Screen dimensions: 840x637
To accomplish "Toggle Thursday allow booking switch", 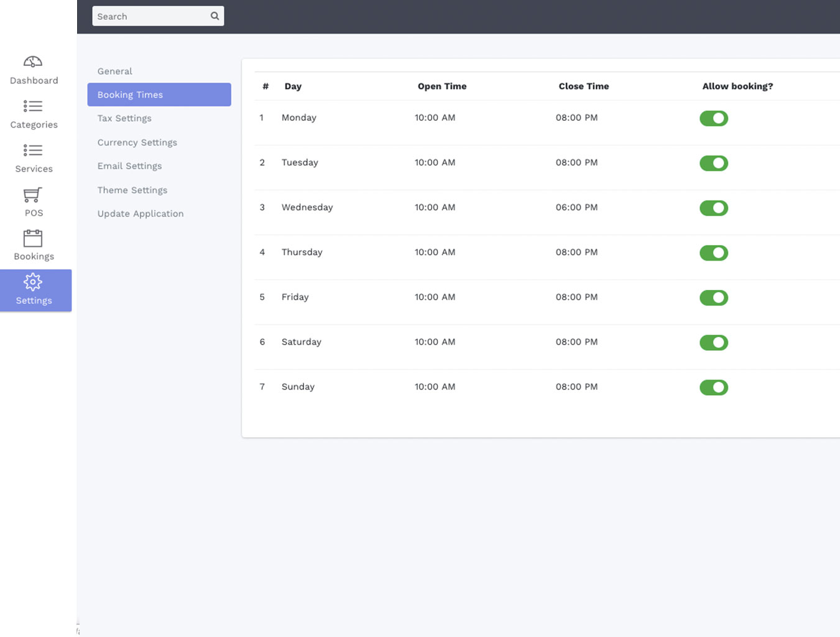I will pos(714,253).
